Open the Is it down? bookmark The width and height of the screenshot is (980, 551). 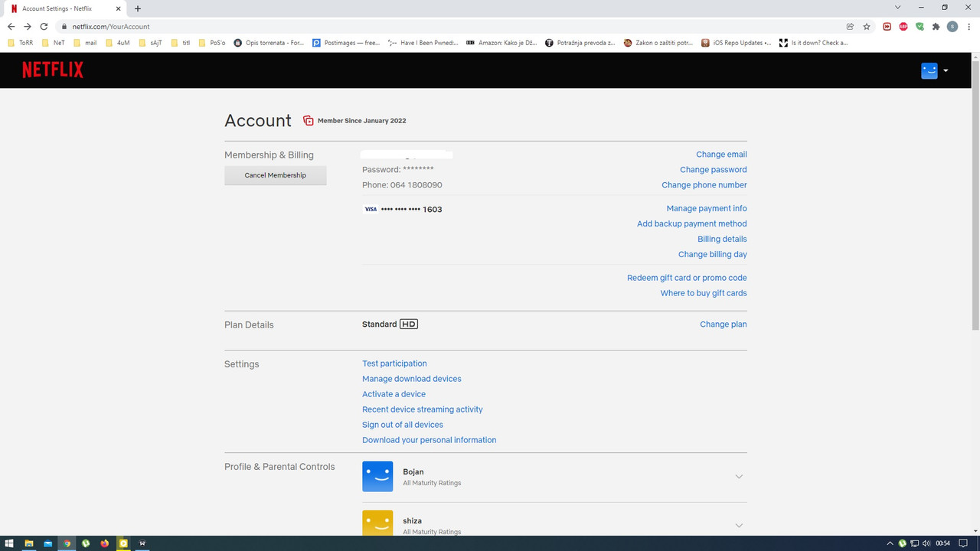point(814,43)
